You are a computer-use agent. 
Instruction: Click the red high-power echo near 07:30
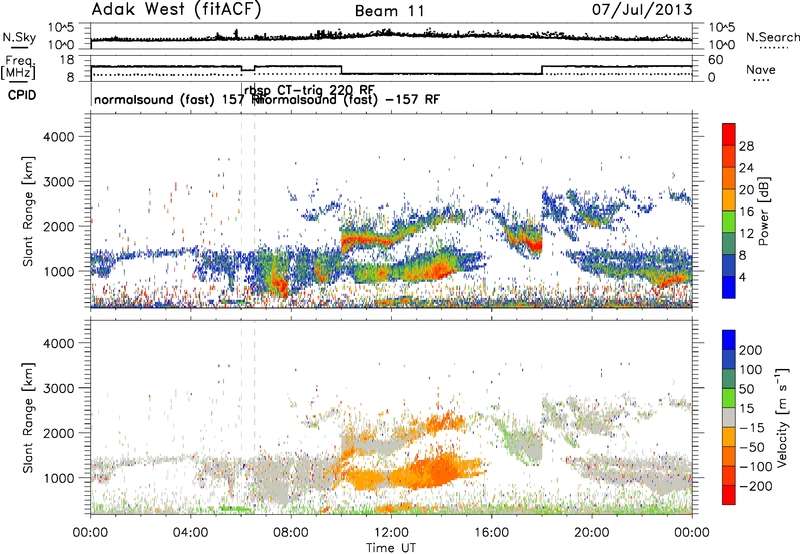coord(280,285)
